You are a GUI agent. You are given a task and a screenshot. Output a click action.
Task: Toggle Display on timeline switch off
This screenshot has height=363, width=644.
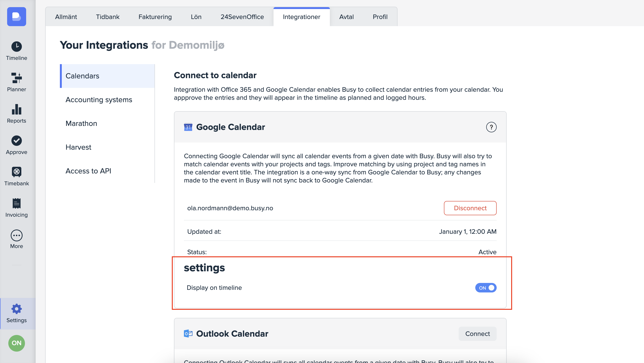click(485, 288)
